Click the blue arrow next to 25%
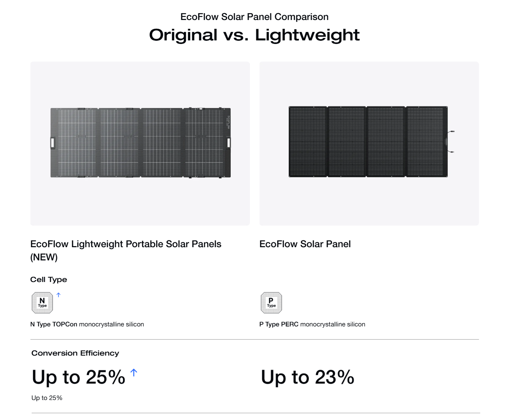Screen dimensions: 505x420 [134, 373]
